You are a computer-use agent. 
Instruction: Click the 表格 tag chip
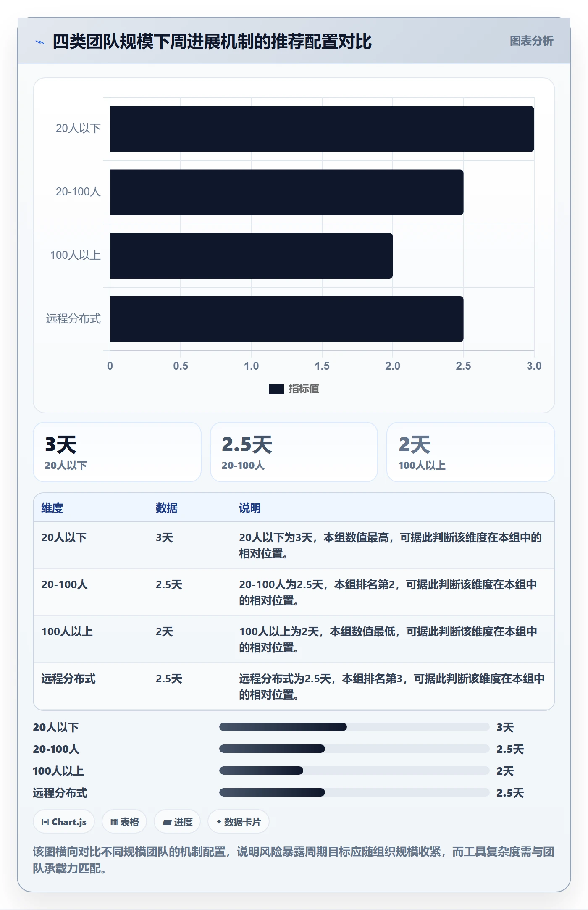coord(124,822)
